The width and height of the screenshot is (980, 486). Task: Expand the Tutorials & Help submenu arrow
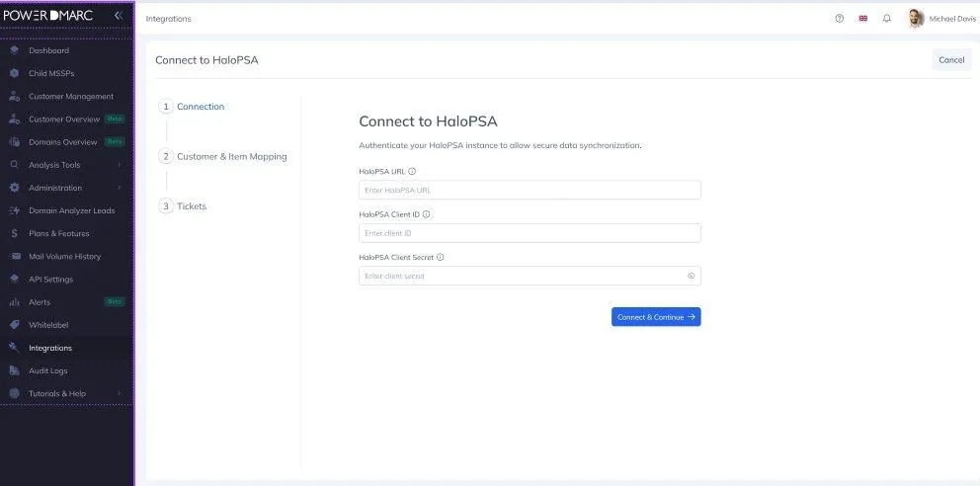click(119, 393)
